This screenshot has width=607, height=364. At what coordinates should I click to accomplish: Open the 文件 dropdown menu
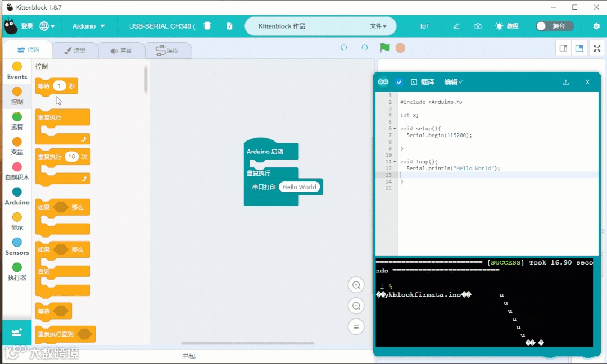378,26
